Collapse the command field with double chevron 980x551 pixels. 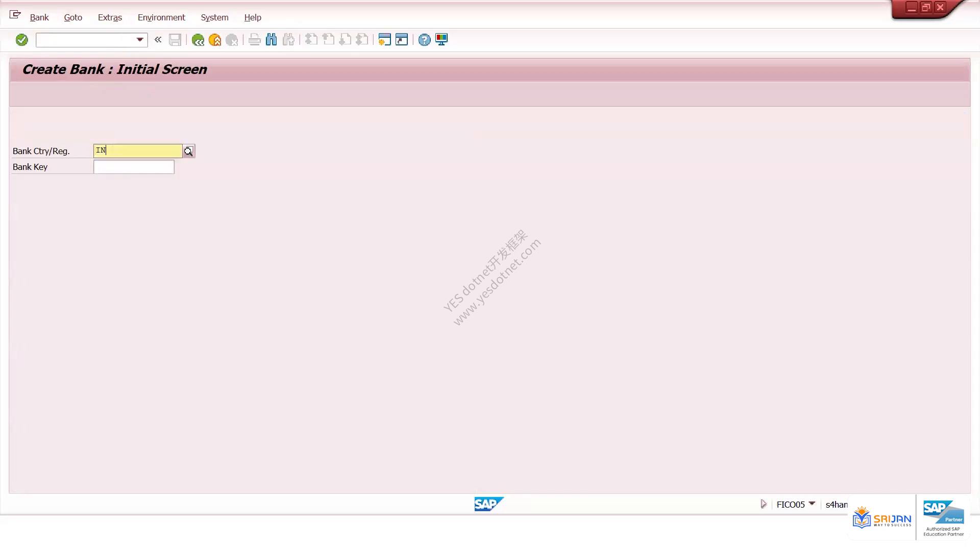(x=158, y=39)
